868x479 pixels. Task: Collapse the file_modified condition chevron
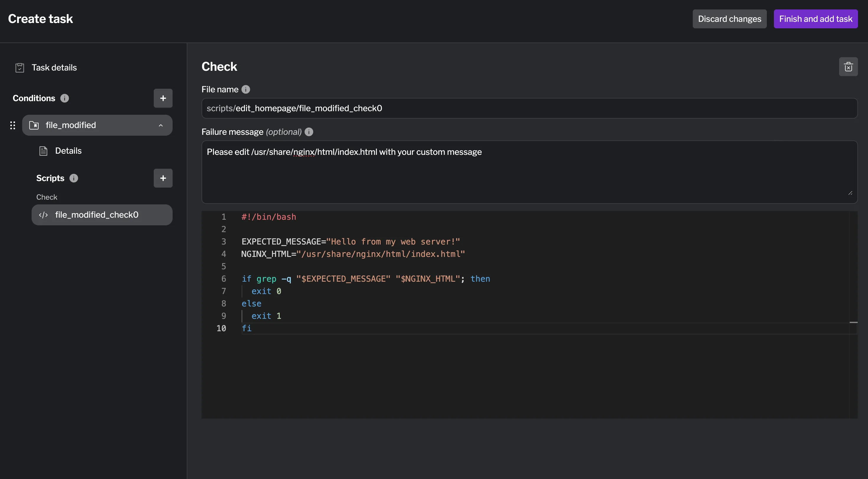pos(161,125)
